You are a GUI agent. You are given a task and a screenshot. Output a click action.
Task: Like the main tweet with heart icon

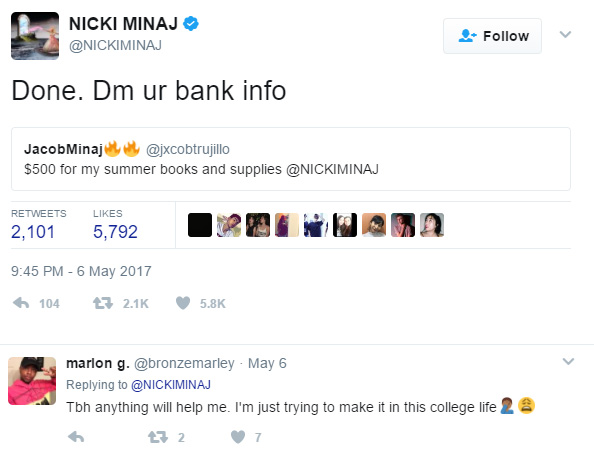[x=183, y=303]
